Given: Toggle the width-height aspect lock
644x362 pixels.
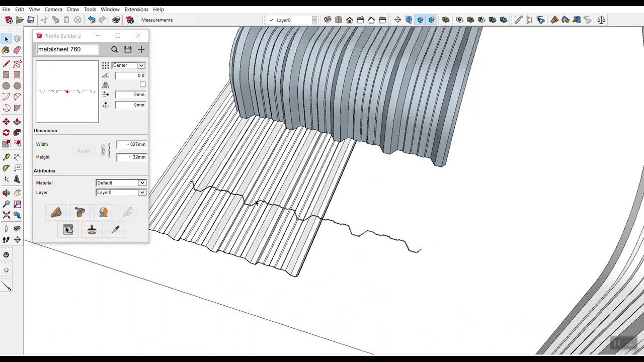Looking at the screenshot, I should [x=104, y=150].
